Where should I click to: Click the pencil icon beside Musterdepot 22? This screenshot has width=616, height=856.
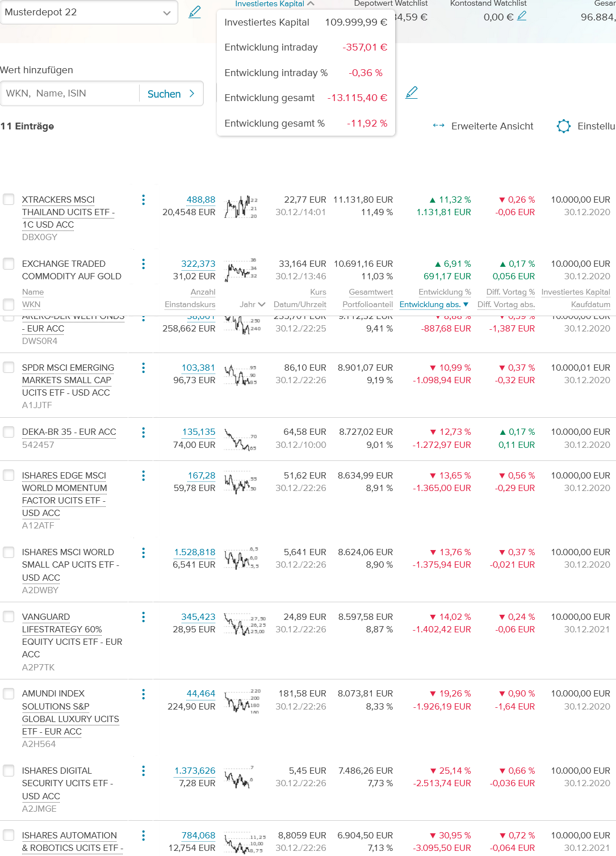(195, 12)
